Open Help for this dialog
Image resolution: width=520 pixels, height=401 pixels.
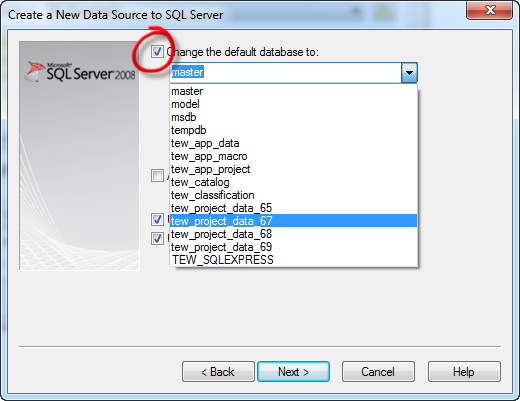464,371
